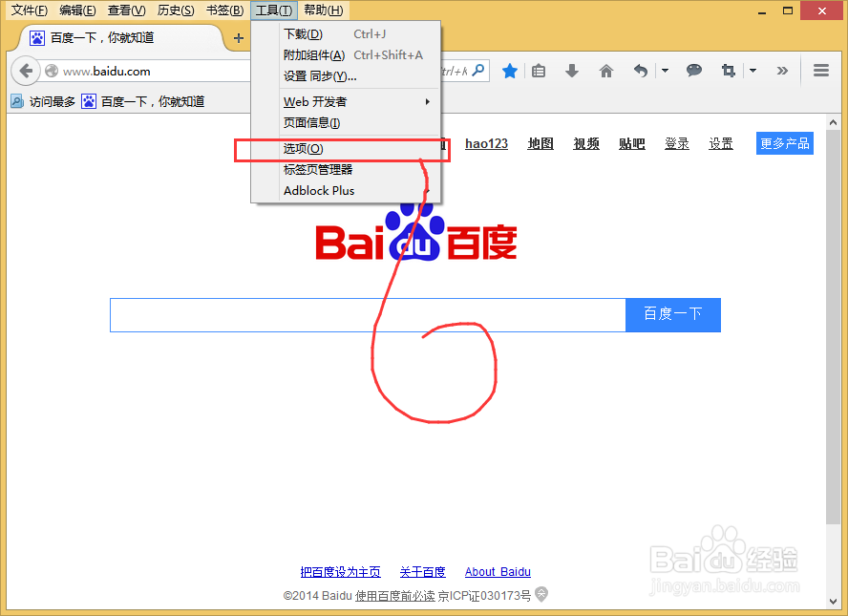Select 附加组件(A) menu entry

(x=346, y=55)
